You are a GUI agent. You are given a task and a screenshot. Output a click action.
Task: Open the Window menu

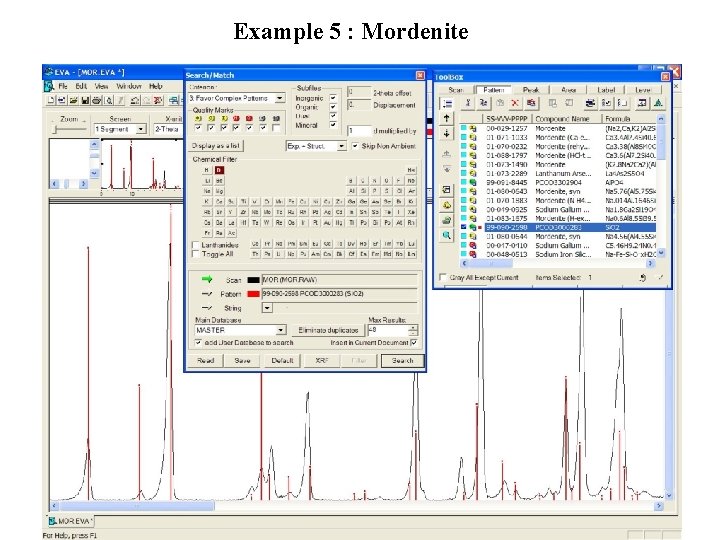point(129,86)
